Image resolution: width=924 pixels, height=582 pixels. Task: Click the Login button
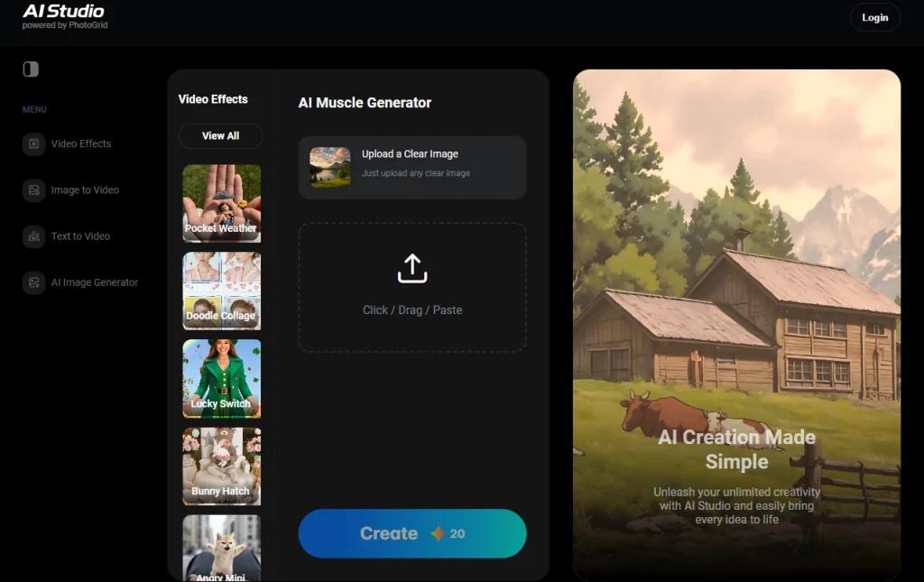pyautogui.click(x=875, y=18)
